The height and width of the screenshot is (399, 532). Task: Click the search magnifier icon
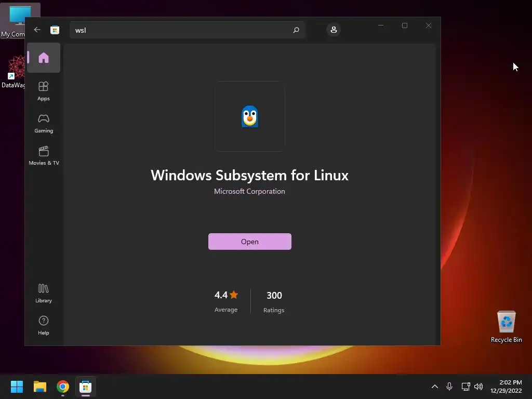(x=296, y=30)
